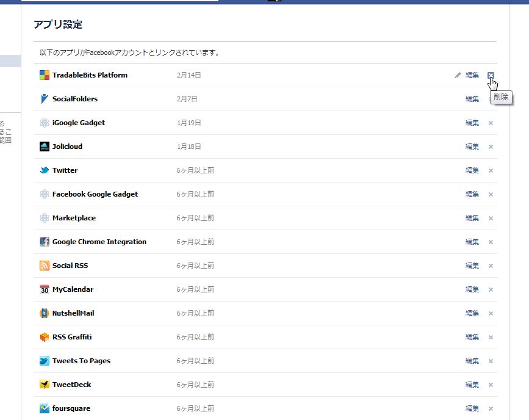This screenshot has height=420, width=529.
Task: Remove the RSS Graffiti app
Action: [491, 338]
